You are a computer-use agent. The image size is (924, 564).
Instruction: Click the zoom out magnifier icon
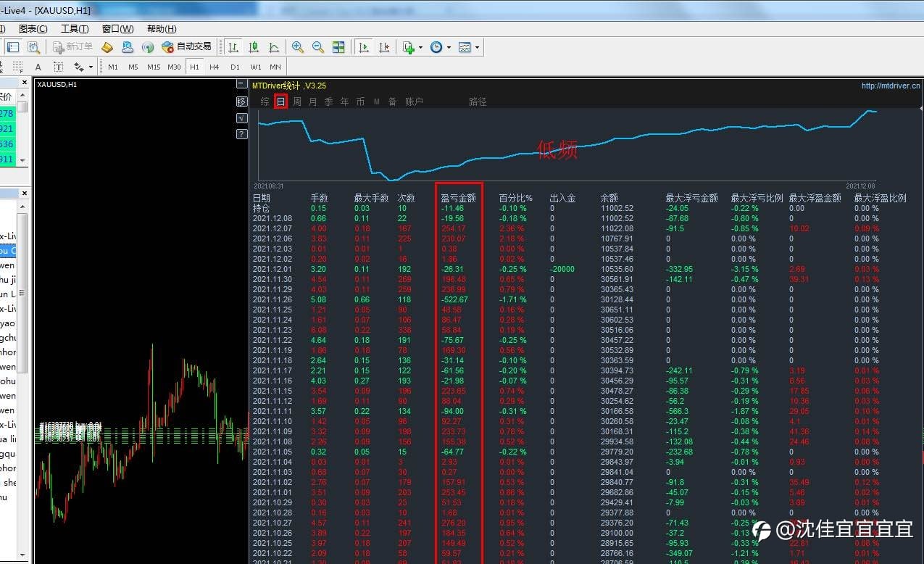click(317, 47)
